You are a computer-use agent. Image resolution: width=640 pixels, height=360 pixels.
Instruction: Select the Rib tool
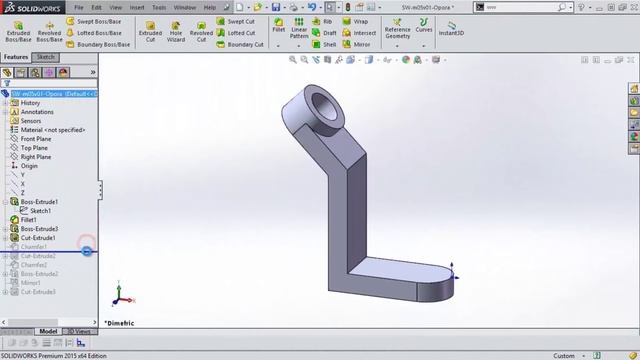click(322, 21)
